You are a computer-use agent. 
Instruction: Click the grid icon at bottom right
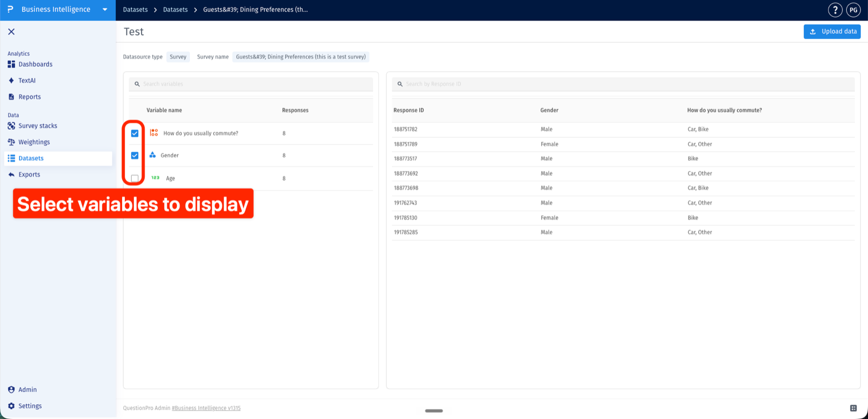853,408
